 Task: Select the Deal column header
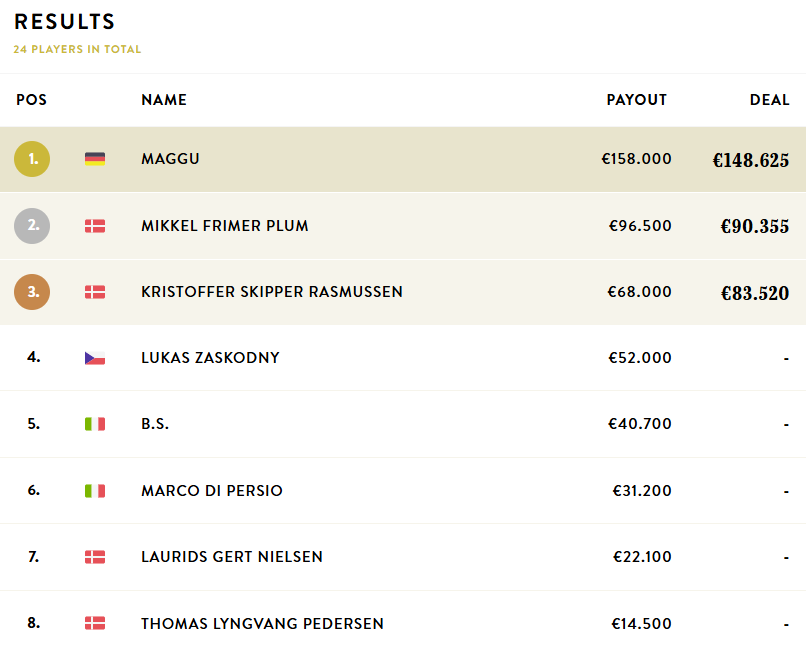coord(770,100)
